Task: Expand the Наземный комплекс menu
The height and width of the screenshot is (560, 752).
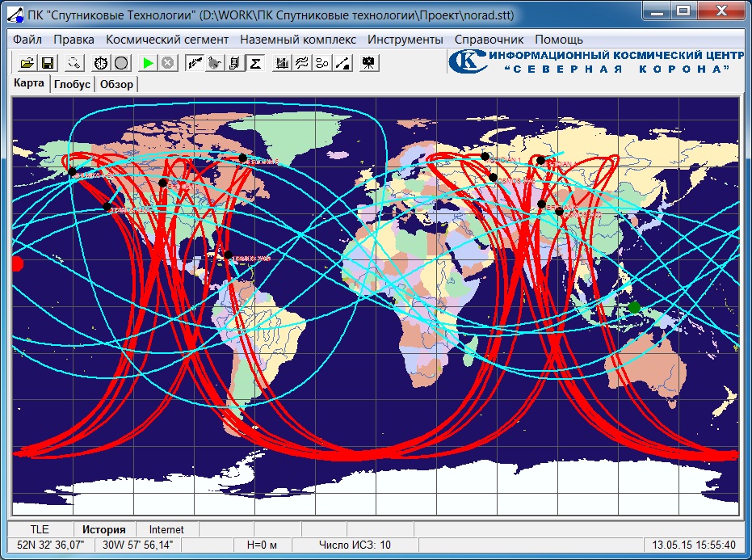Action: [298, 40]
